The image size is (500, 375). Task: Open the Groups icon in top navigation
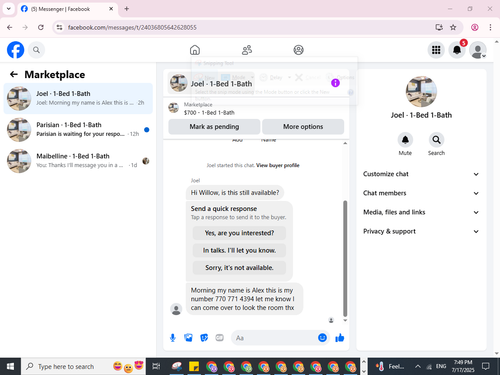click(x=298, y=50)
